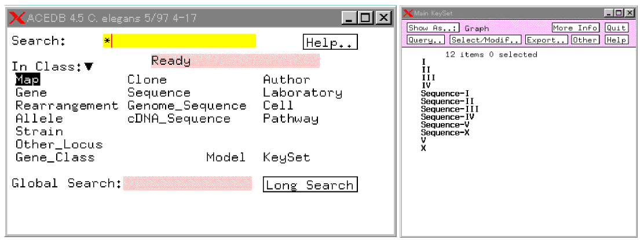Pick the Laboratory class
Viewport: 644px width, 240px height.
tap(302, 93)
